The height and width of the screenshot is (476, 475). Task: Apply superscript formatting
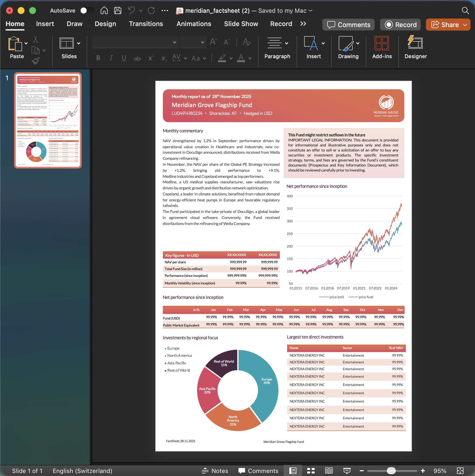point(150,58)
